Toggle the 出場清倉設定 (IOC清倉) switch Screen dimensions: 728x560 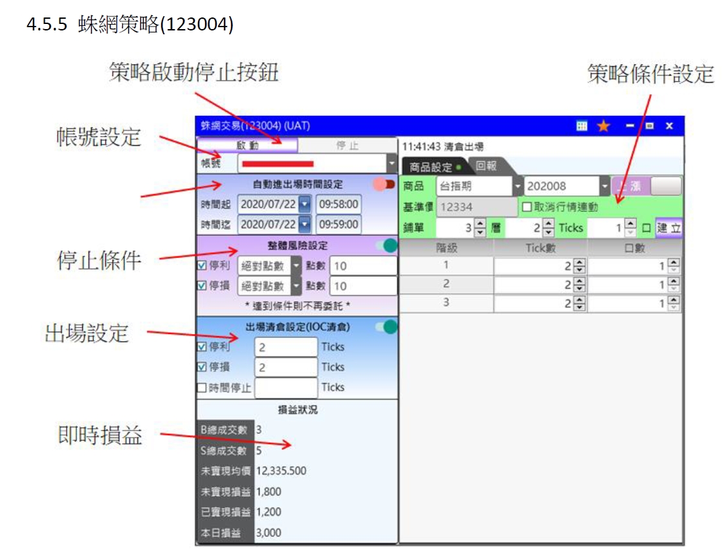pos(386,327)
